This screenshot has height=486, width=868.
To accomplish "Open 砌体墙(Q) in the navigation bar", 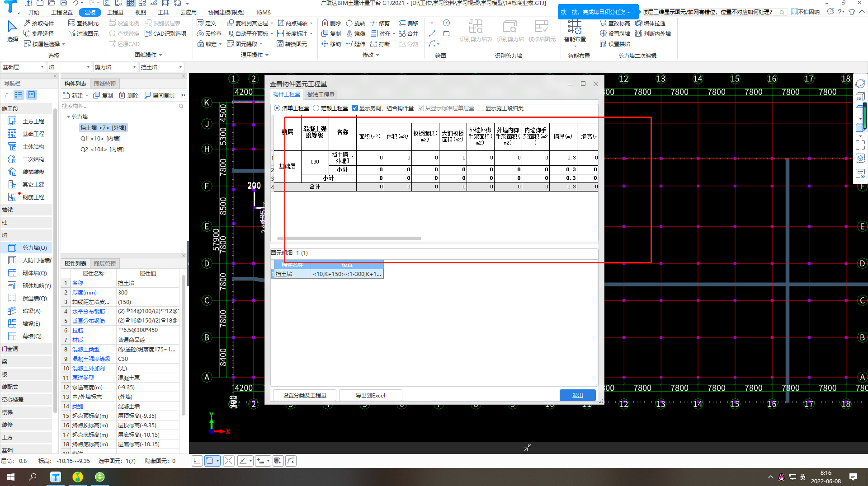I will pyautogui.click(x=28, y=273).
